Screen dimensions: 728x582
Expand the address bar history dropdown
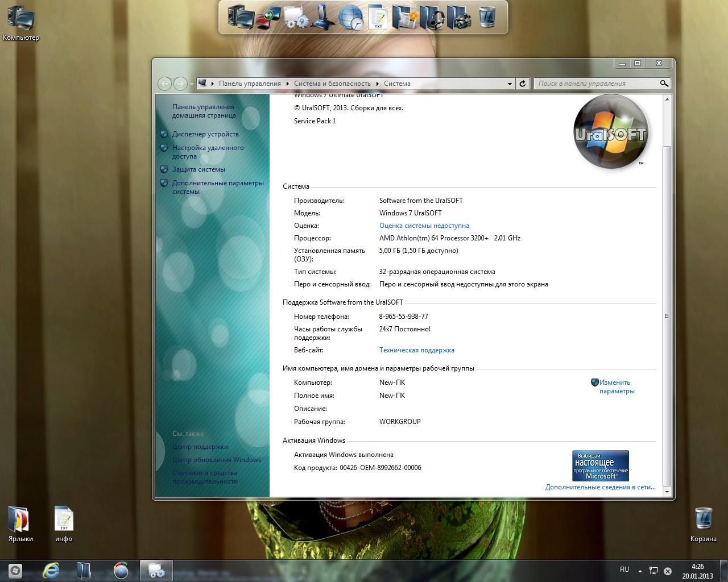510,84
